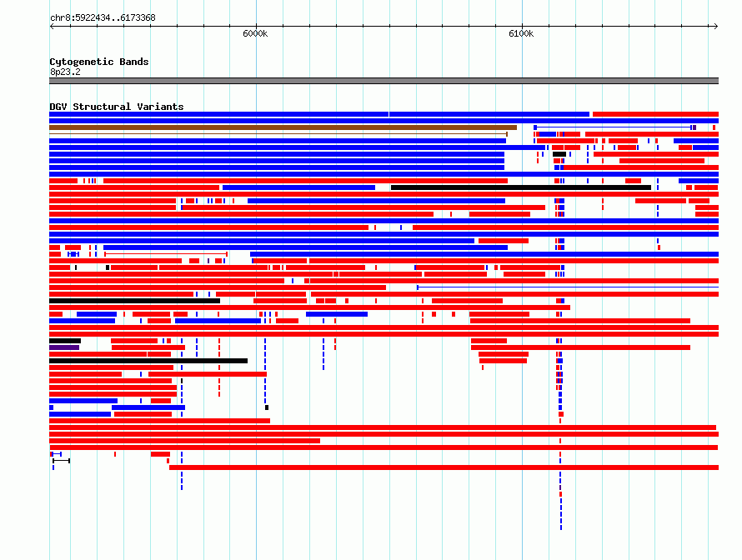This screenshot has width=742, height=560.
Task: Select the small black bracket feature at the bottom left
Action: [61, 461]
